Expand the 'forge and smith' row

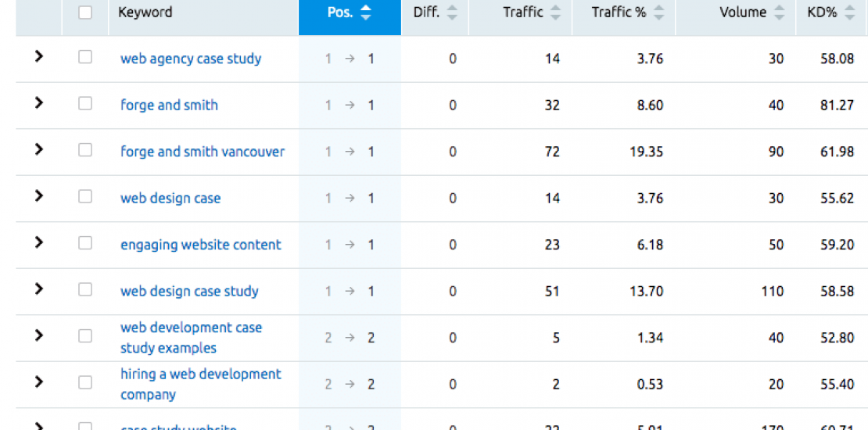tap(39, 103)
